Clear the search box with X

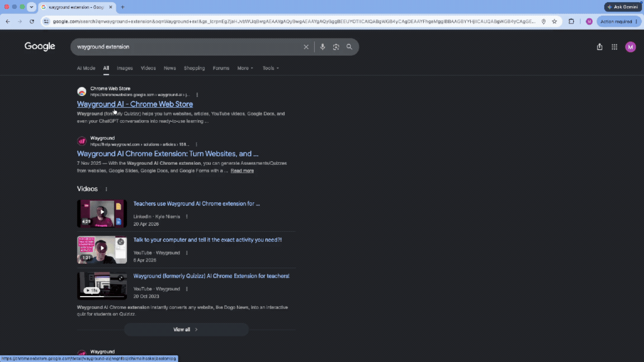click(x=306, y=47)
